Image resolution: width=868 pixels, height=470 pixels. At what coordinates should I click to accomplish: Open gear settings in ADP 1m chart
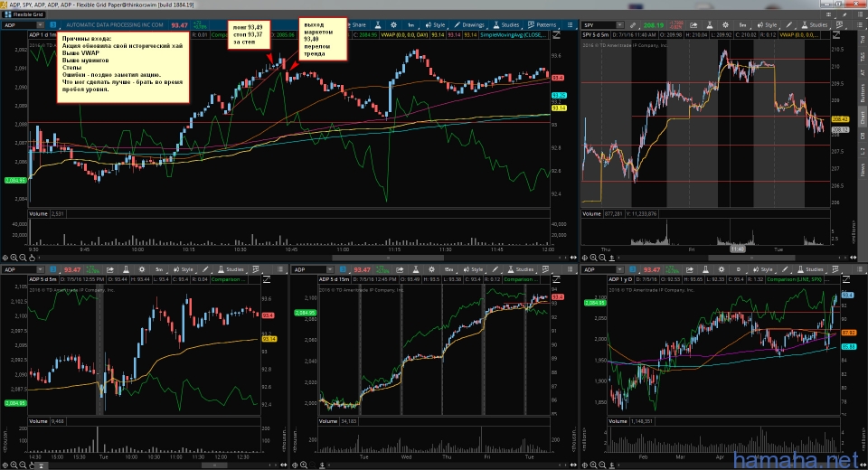[393, 25]
